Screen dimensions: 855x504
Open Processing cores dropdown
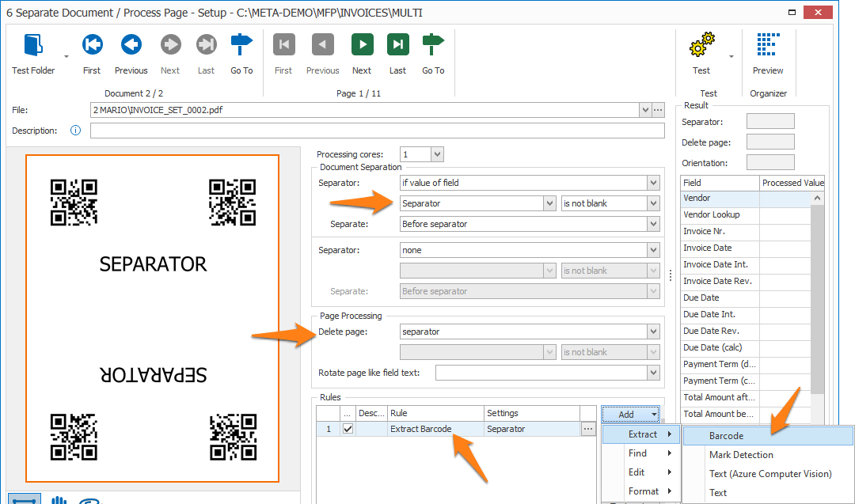coord(437,154)
